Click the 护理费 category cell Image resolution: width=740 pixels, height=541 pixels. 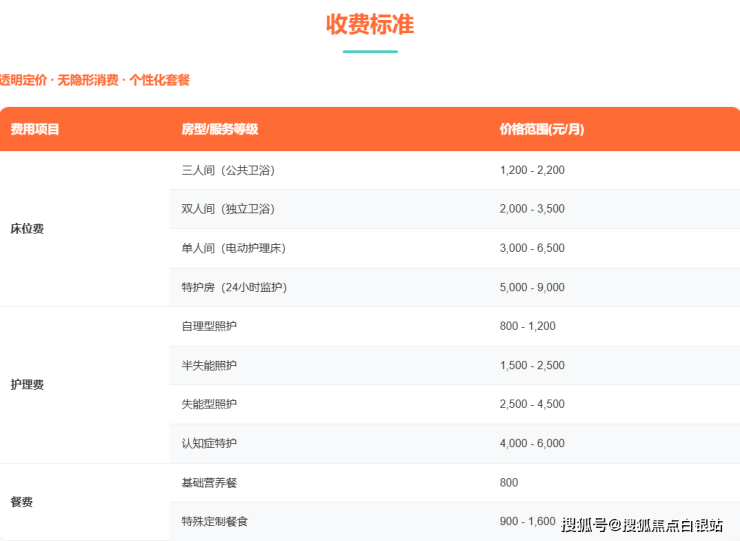(27, 385)
